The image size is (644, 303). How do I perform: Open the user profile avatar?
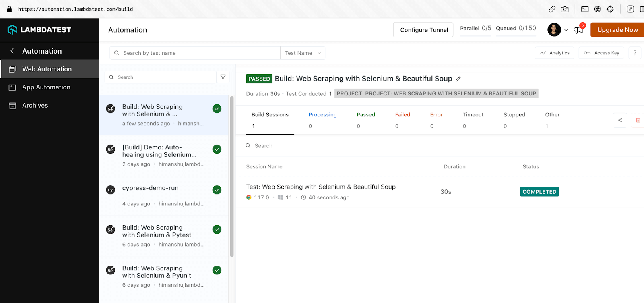coord(554,30)
